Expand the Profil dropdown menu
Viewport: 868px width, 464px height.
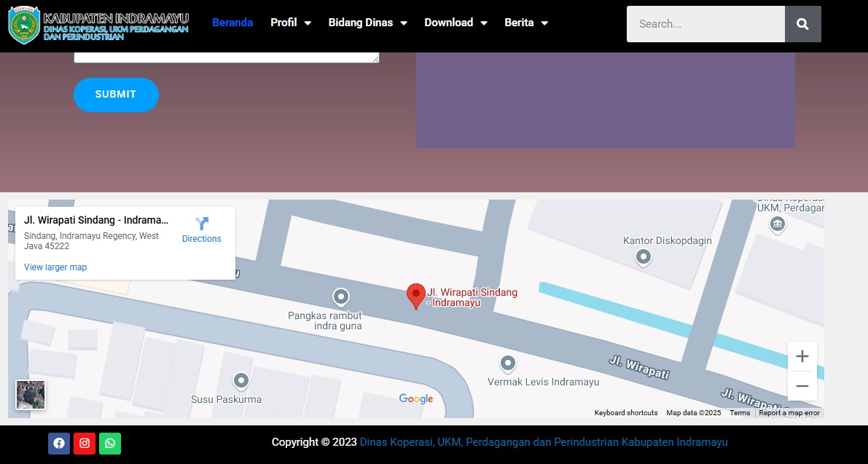291,23
